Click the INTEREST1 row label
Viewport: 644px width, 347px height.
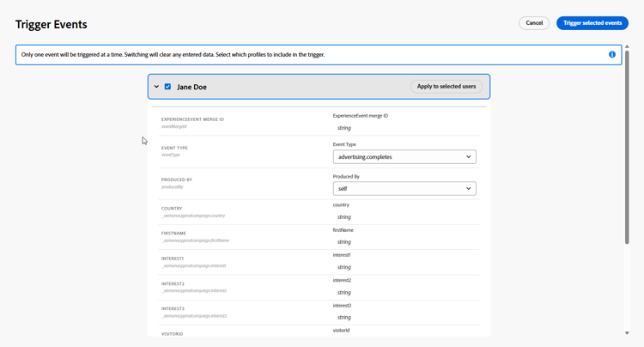click(x=173, y=259)
